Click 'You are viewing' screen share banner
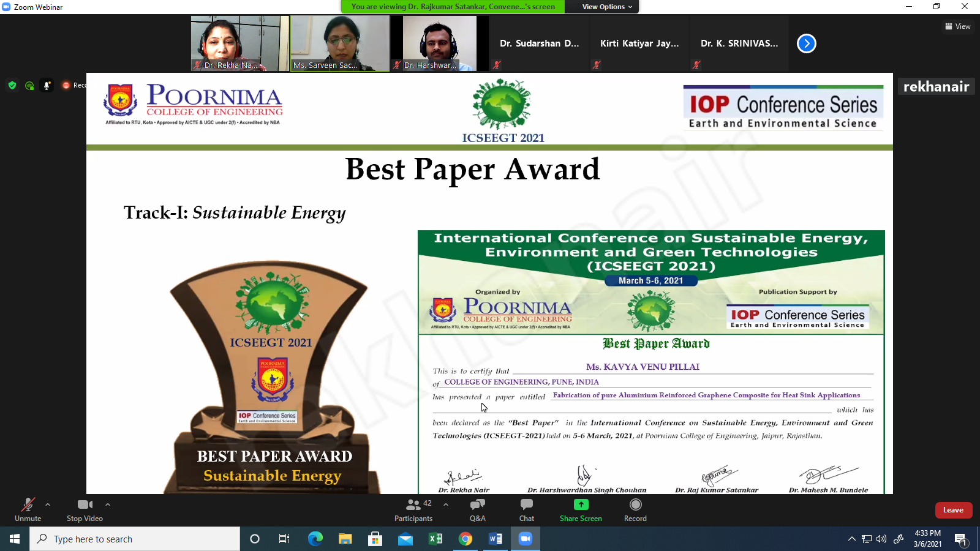 click(453, 7)
